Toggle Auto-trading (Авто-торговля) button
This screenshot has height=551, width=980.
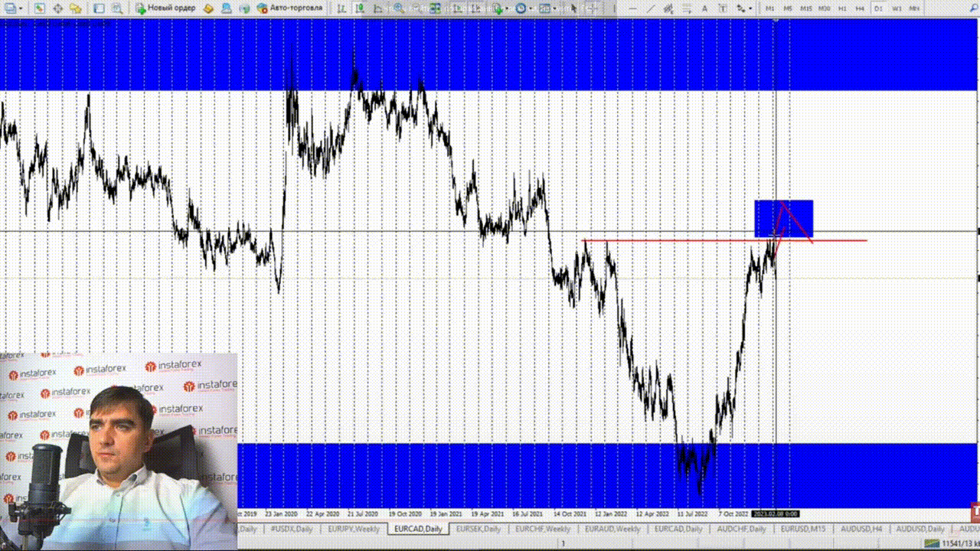click(289, 8)
